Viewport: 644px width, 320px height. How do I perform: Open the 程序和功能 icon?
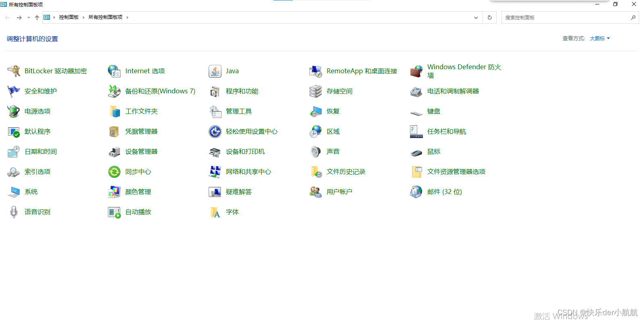tap(215, 91)
